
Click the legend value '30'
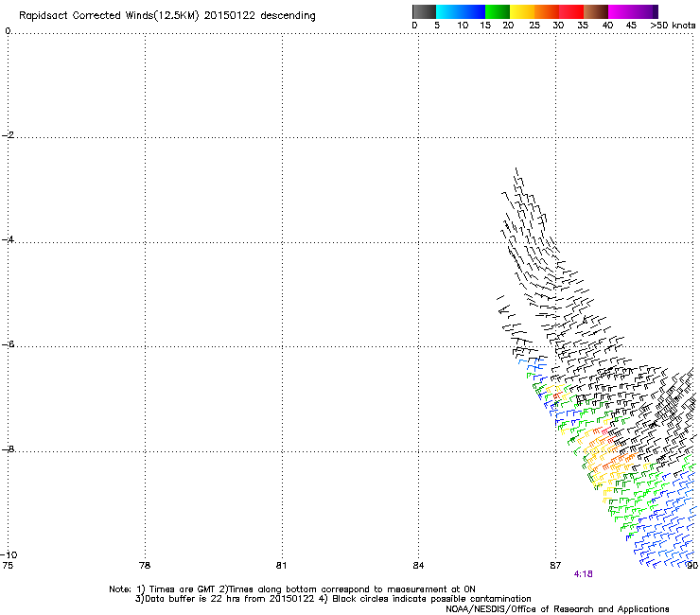point(558,26)
